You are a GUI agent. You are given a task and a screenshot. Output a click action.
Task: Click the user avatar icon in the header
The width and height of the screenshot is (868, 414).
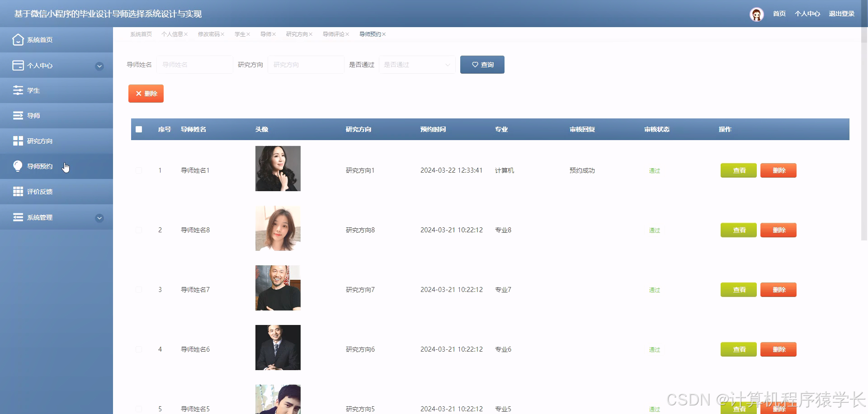756,14
